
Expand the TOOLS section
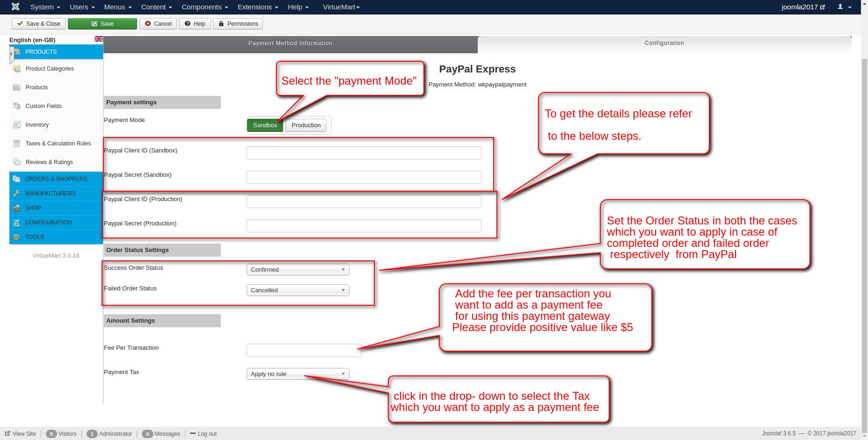click(56, 237)
